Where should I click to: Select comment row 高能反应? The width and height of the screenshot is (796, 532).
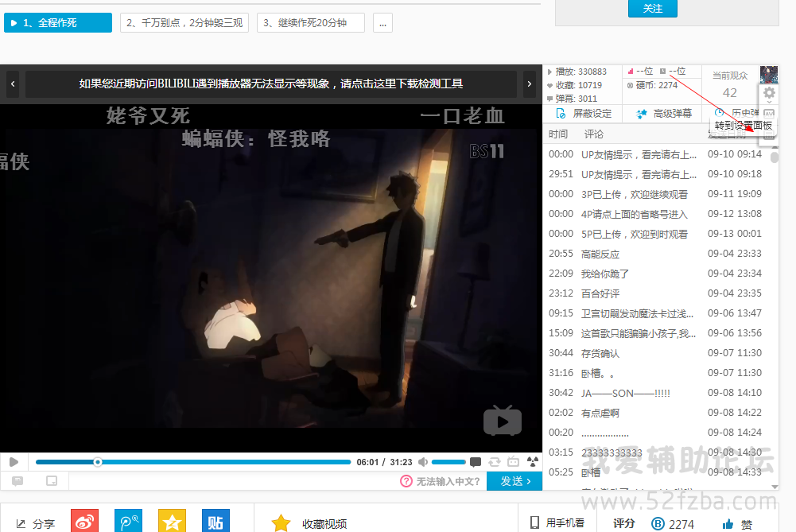655,254
